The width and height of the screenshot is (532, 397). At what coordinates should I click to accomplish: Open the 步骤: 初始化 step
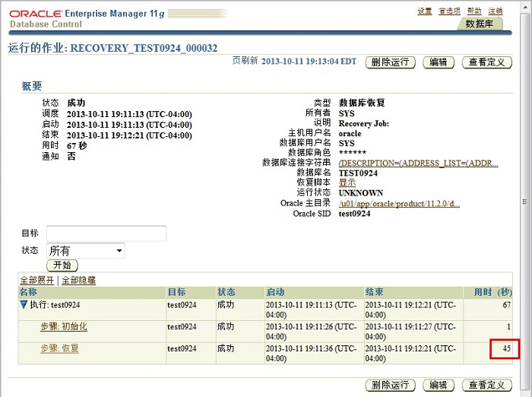[64, 326]
